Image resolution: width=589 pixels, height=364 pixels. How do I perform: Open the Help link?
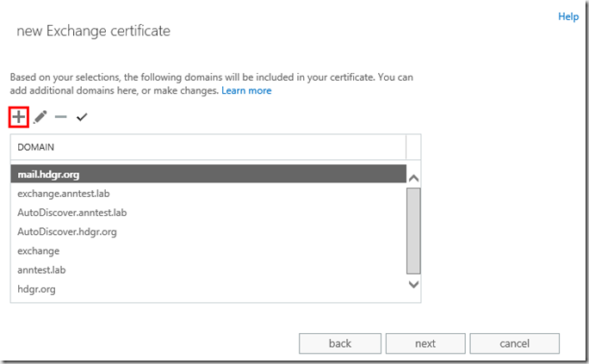[568, 16]
